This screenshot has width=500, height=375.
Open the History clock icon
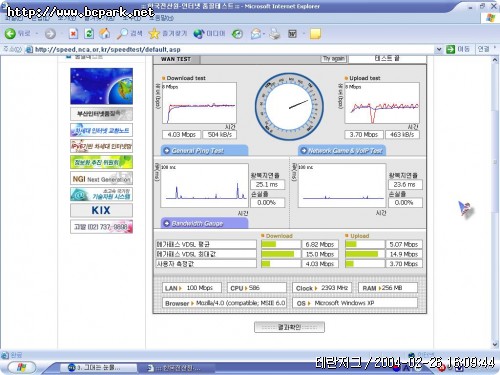coord(237,34)
